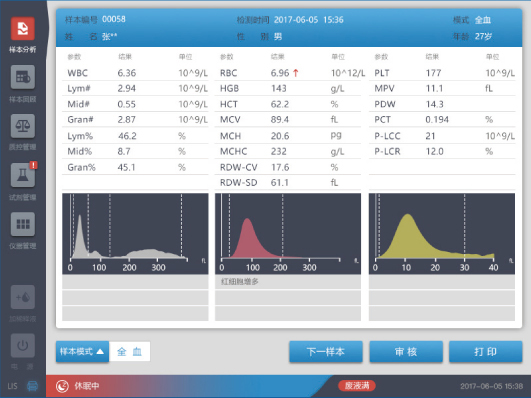
Task: Expand the 样本模式 sample mode dropdown
Action: click(x=82, y=352)
